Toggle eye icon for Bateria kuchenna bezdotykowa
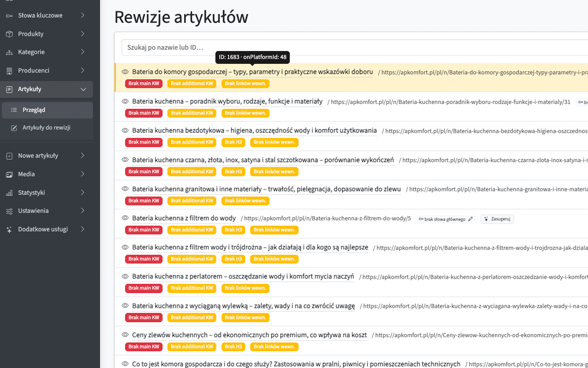588x368 pixels. (x=125, y=130)
